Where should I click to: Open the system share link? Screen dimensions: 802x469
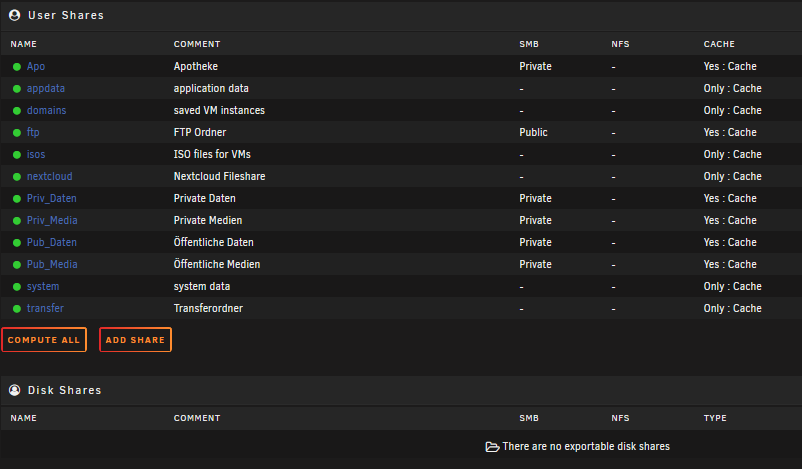pyautogui.click(x=43, y=286)
